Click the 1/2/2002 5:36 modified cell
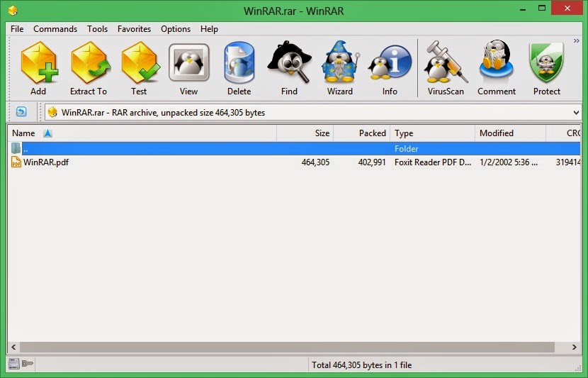The width and height of the screenshot is (588, 378). coord(509,162)
